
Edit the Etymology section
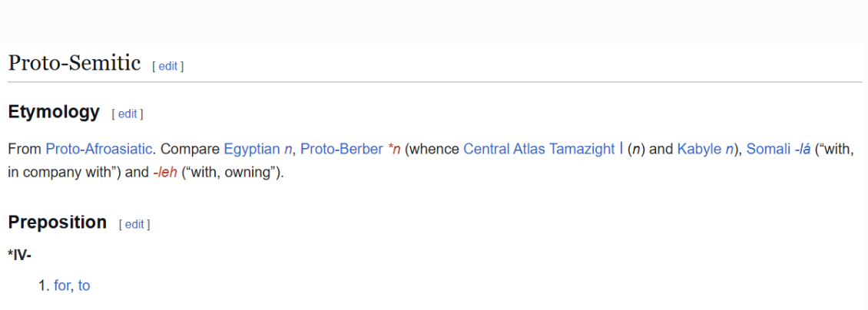pos(128,114)
